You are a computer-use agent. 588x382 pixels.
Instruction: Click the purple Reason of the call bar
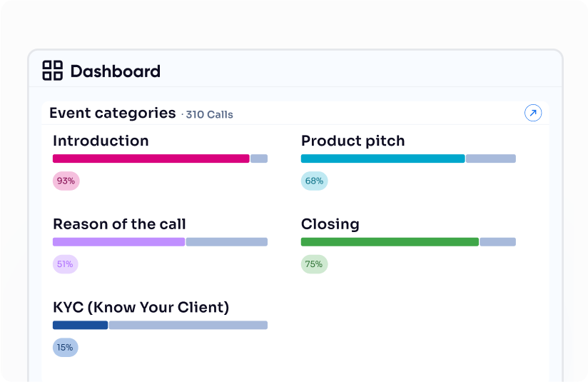[118, 242]
